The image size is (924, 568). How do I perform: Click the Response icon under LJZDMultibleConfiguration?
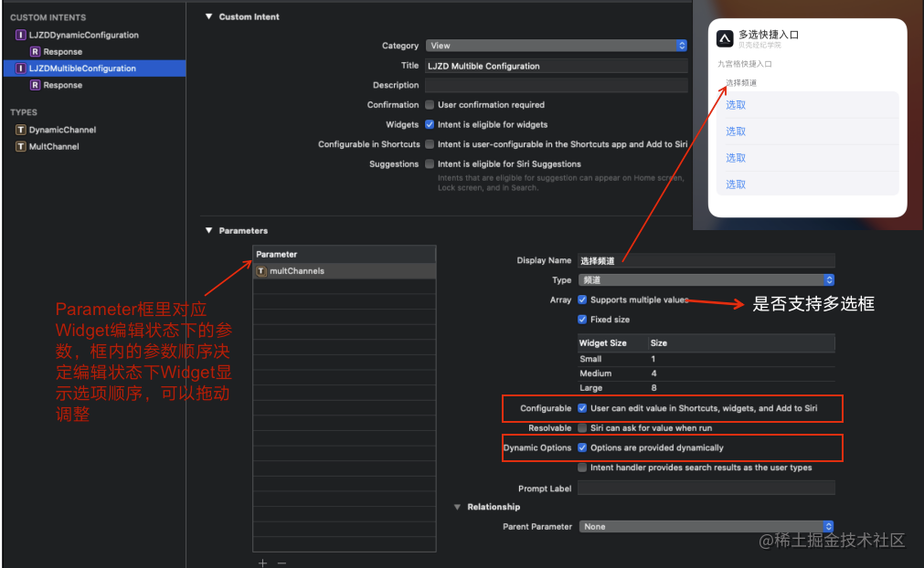(x=36, y=85)
